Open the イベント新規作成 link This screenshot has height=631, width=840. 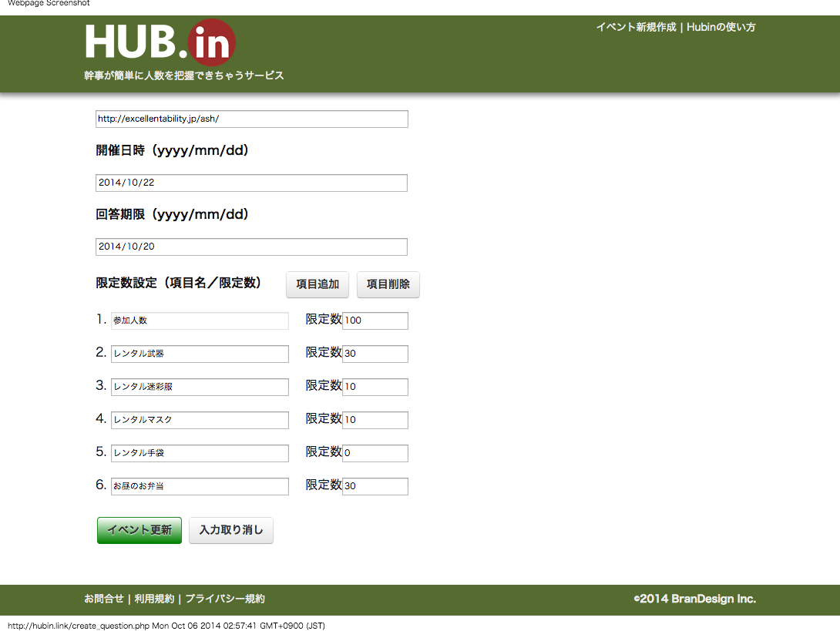(x=635, y=27)
